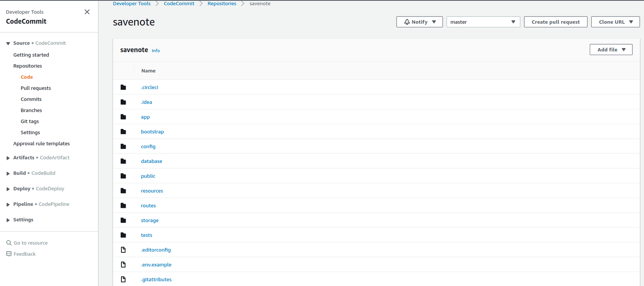The width and height of the screenshot is (644, 286).
Task: Click the Feedback link in sidebar
Action: (x=25, y=254)
